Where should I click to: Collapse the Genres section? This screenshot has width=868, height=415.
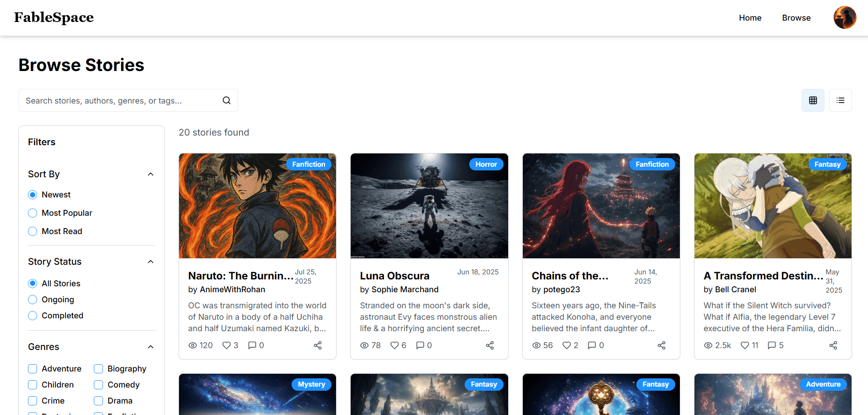point(151,347)
